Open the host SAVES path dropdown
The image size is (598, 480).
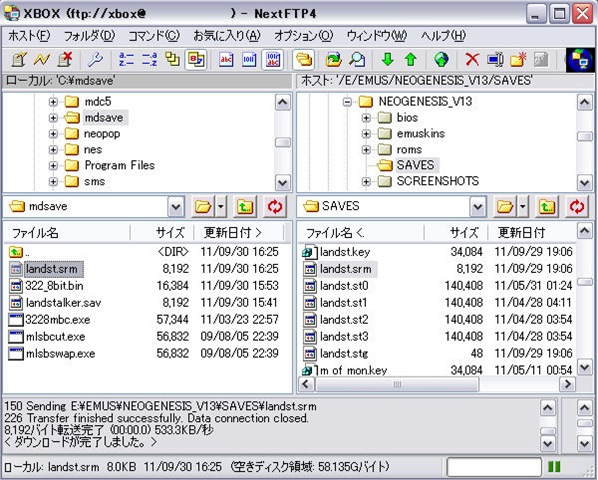[477, 207]
